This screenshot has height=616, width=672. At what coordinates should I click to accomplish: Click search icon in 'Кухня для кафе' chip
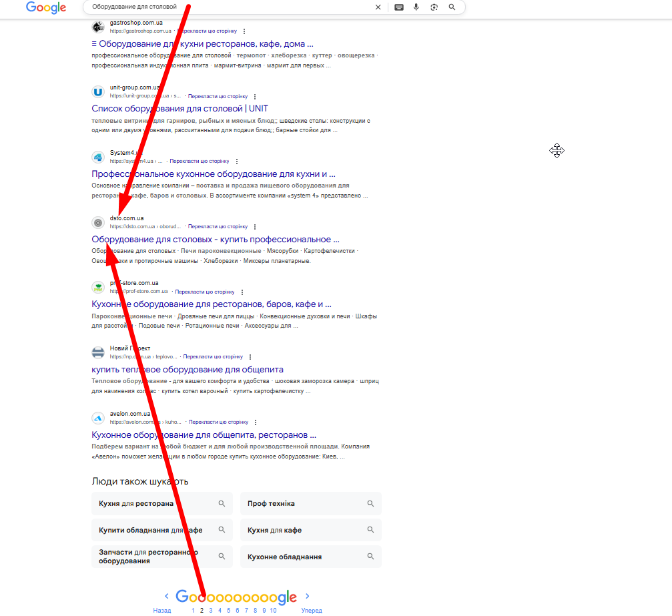click(370, 531)
